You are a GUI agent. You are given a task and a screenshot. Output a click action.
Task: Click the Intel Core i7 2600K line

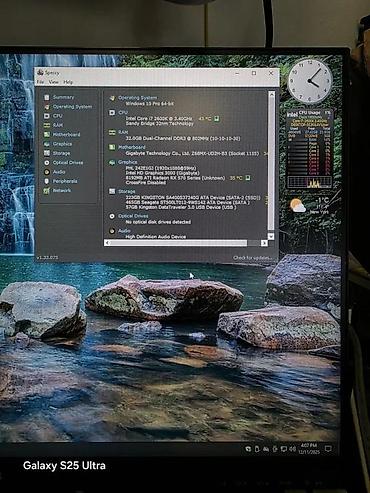click(159, 118)
